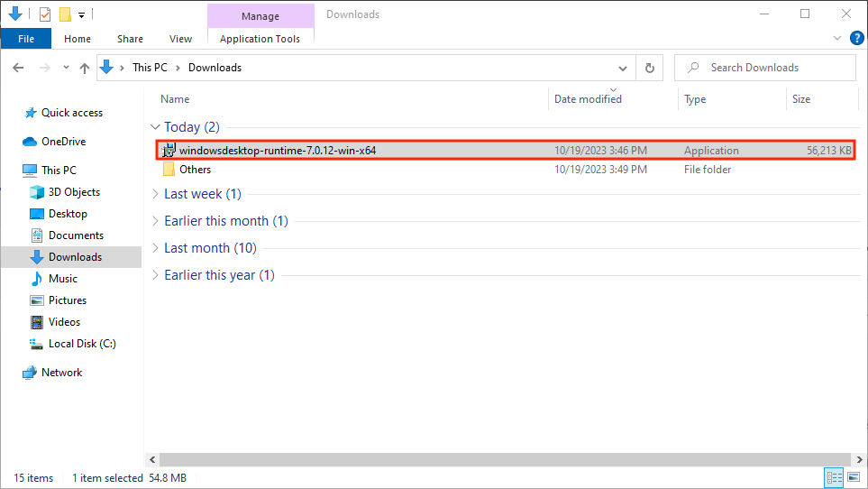868x489 pixels.
Task: Click the Refresh button beside address bar
Action: pyautogui.click(x=649, y=68)
